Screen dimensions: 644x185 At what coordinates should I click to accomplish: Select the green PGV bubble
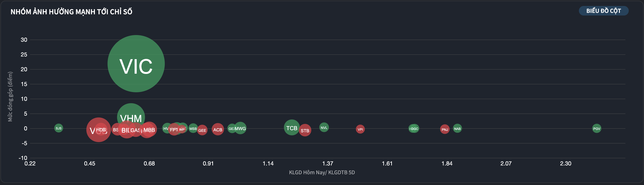pos(597,128)
